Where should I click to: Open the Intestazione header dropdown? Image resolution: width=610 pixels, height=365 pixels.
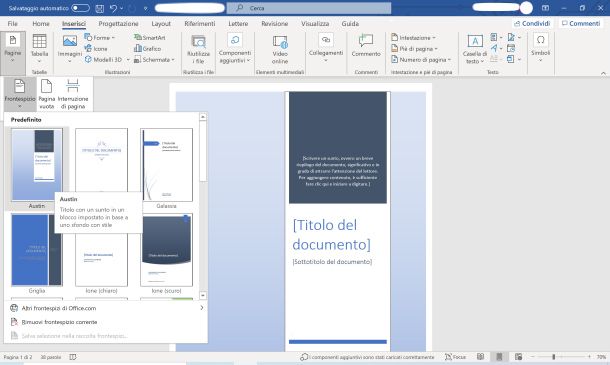tap(413, 38)
